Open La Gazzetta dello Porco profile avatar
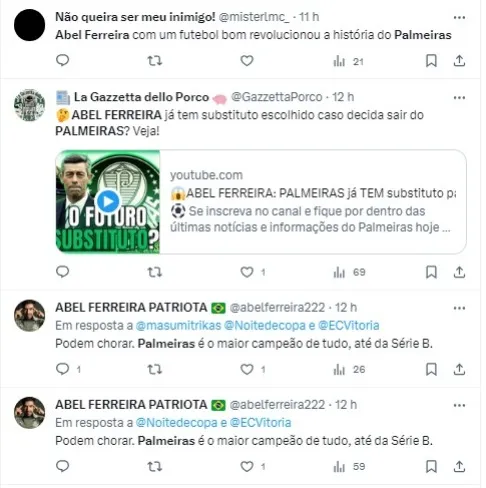486x488 pixels. click(x=29, y=105)
